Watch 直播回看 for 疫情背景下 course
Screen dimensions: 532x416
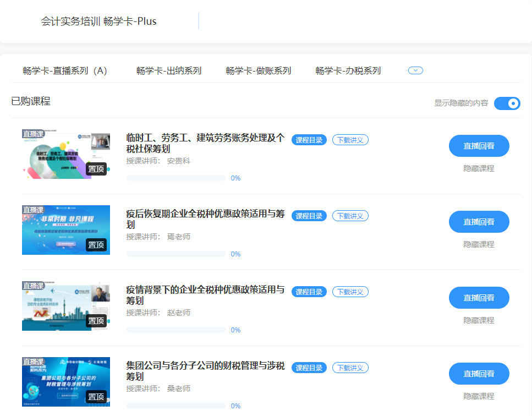pyautogui.click(x=479, y=298)
